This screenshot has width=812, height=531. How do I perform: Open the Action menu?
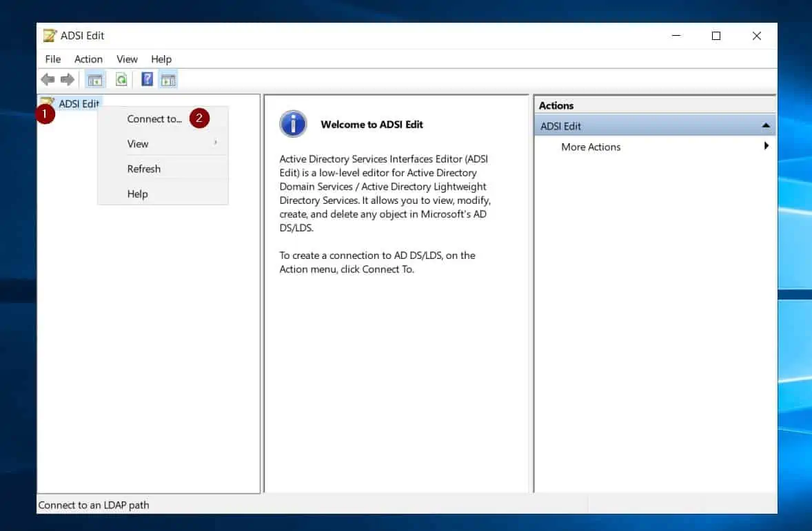point(88,59)
